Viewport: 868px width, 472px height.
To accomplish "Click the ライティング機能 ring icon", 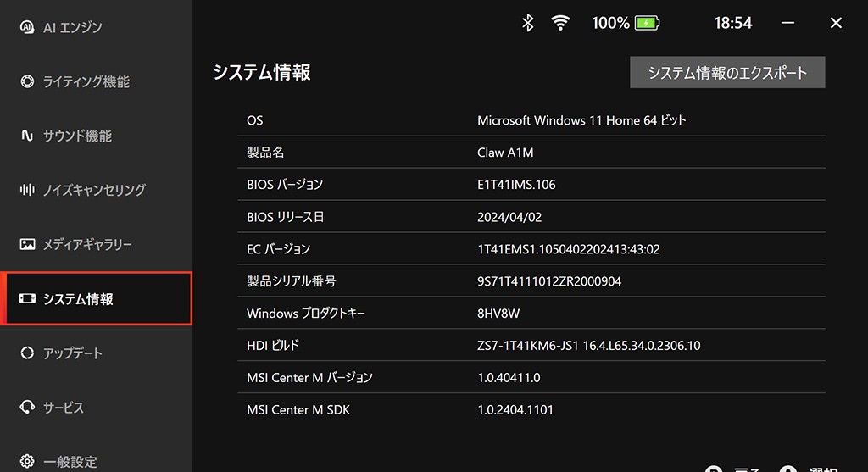I will point(27,81).
